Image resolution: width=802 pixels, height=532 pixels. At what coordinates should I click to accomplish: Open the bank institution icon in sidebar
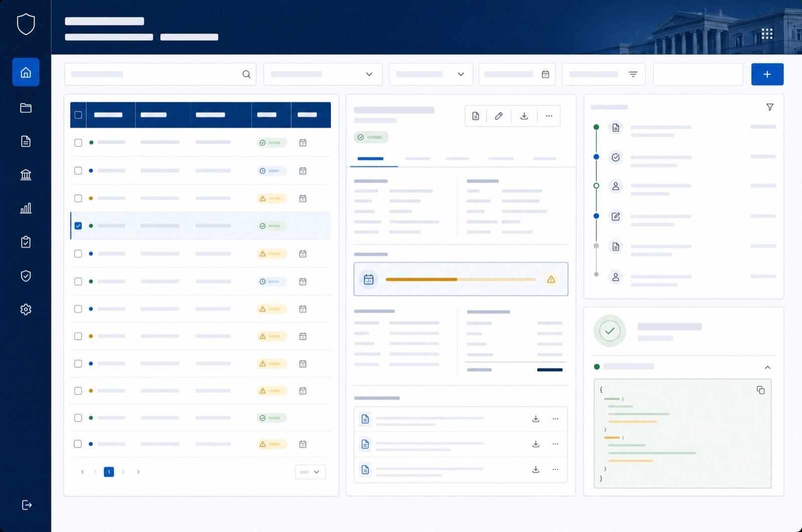[26, 174]
